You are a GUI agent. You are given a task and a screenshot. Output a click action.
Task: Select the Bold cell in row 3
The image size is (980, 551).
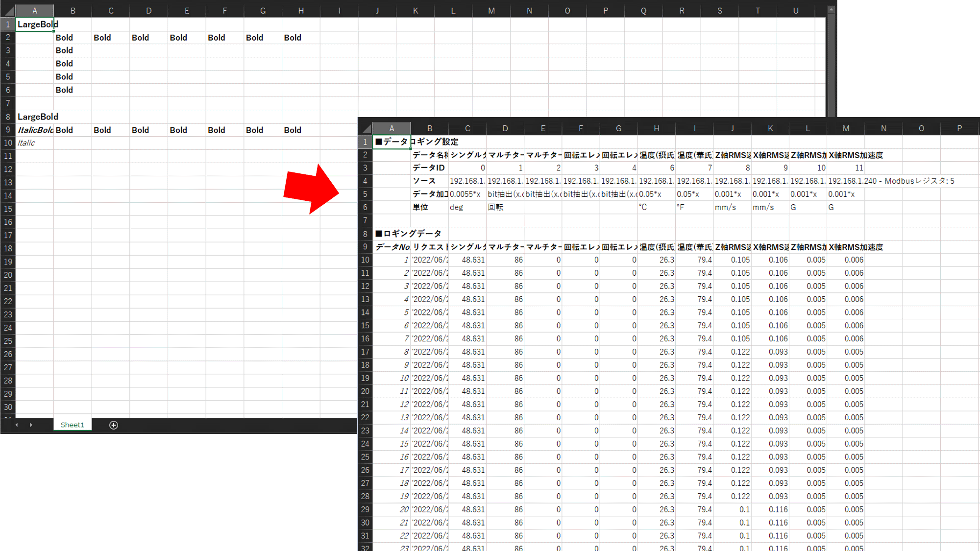(x=73, y=50)
